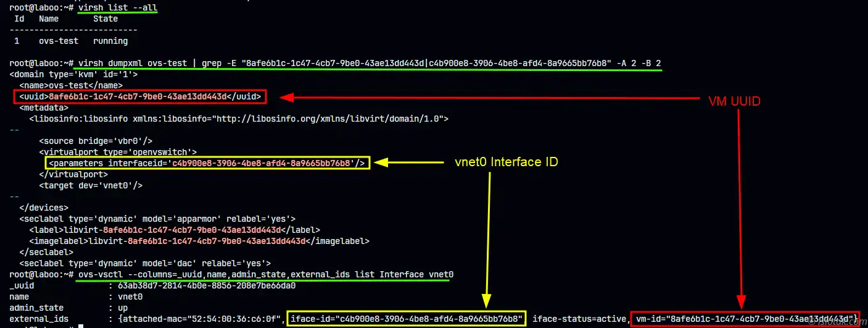This screenshot has height=328, width=868.
Task: Click the <target dev='vnet0'/> line
Action: pos(91,185)
